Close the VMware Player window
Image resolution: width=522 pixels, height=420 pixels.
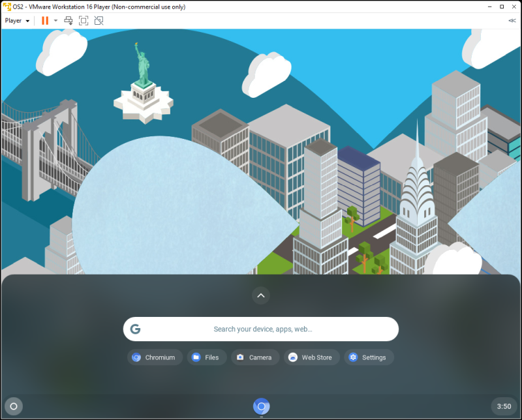(514, 7)
